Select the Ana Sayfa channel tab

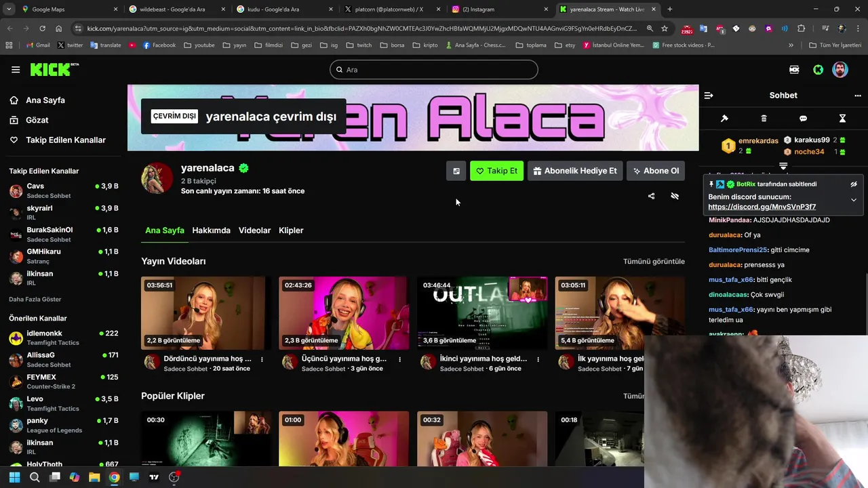click(x=165, y=230)
